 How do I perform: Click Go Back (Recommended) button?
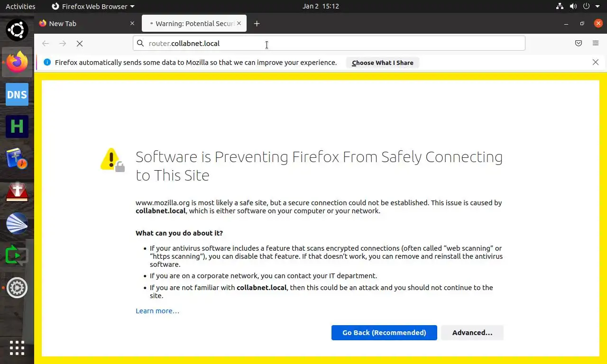384,333
